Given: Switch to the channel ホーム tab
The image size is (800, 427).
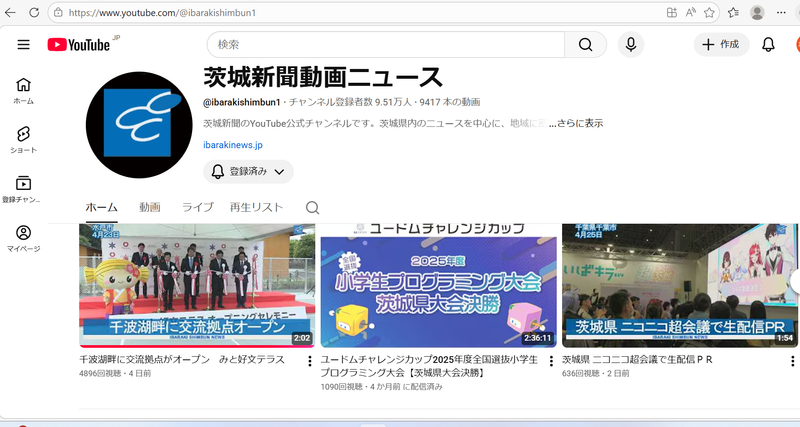Looking at the screenshot, I should [x=102, y=207].
